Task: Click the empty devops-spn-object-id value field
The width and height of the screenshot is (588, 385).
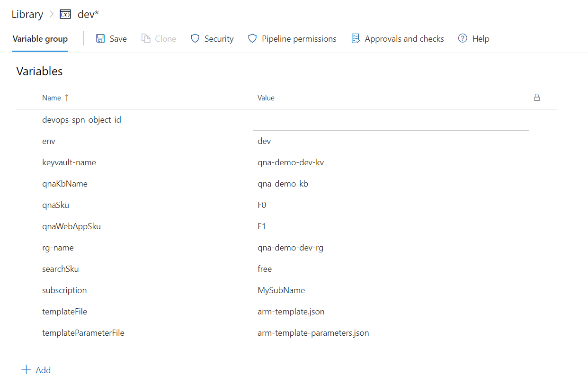Action: [x=390, y=120]
